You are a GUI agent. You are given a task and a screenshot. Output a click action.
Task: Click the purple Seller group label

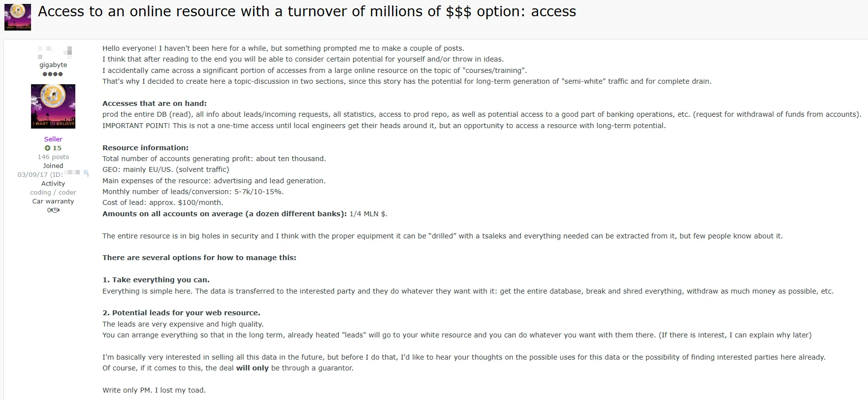click(x=53, y=139)
